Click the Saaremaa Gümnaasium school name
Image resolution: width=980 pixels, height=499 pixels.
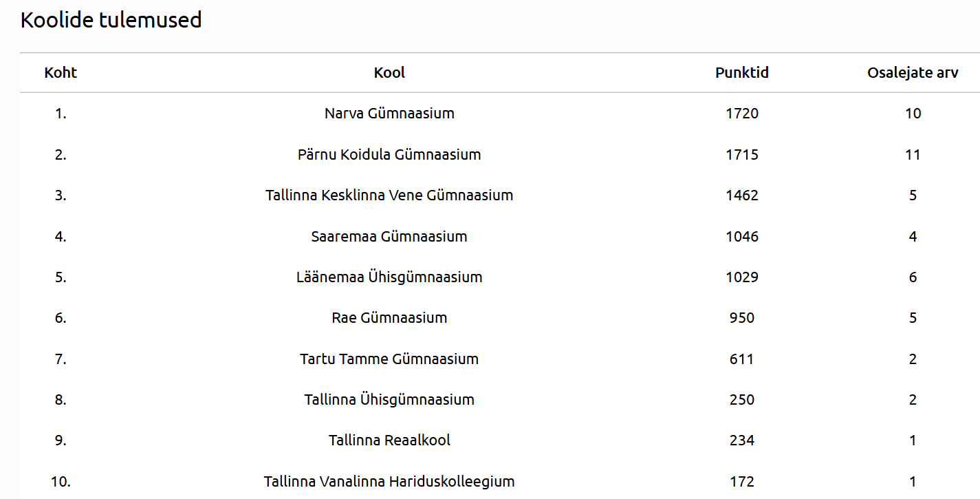coord(389,236)
